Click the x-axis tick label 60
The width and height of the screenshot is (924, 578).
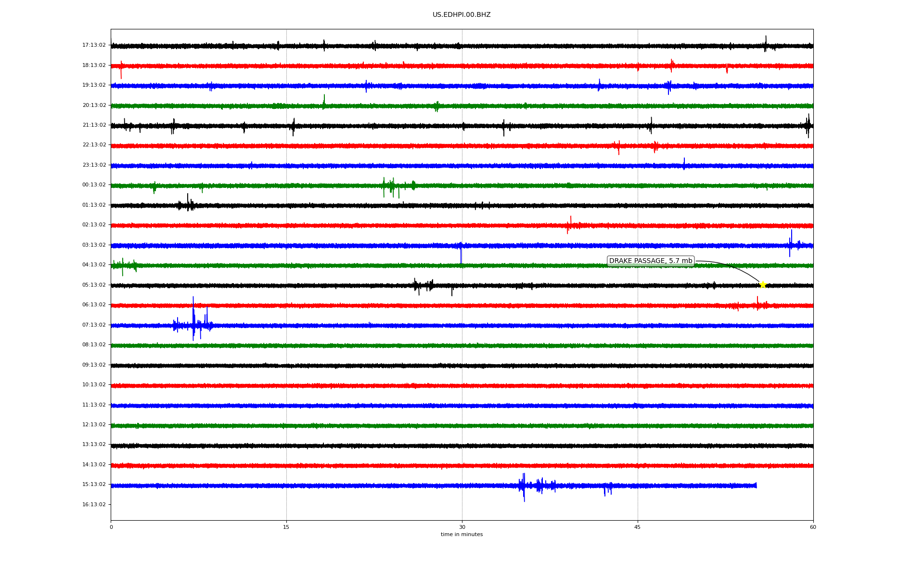[813, 527]
